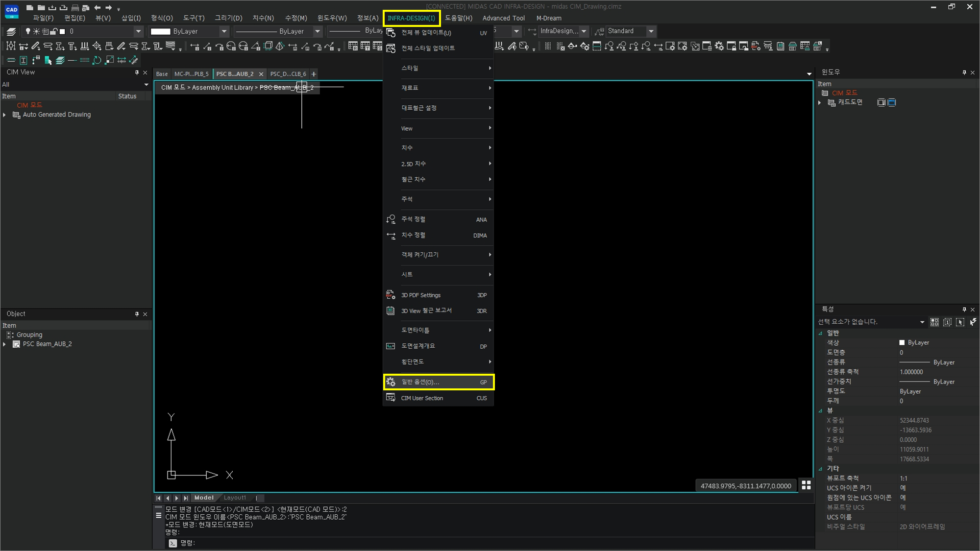The image size is (980, 551).
Task: Click the 주석 정렬 menu icon
Action: coord(391,219)
